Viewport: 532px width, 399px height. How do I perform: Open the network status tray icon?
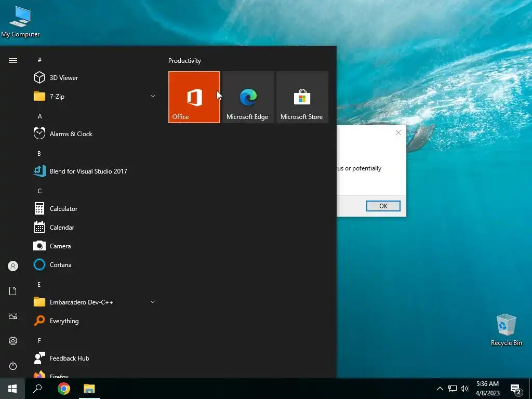453,389
